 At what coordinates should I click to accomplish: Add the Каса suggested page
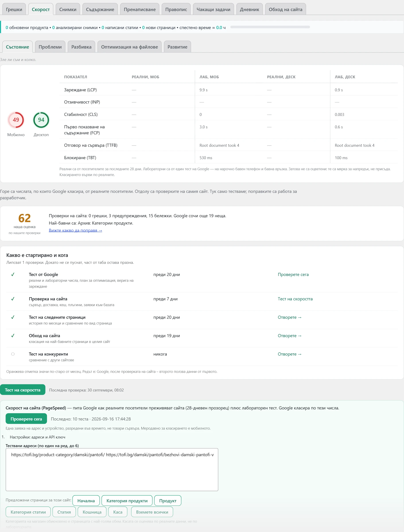pos(118,512)
